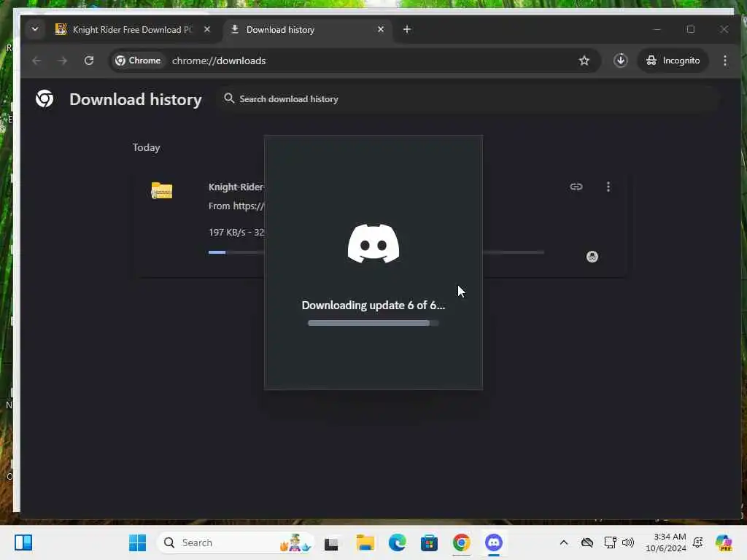Open the Windows Start menu
The height and width of the screenshot is (560, 747).
138,542
